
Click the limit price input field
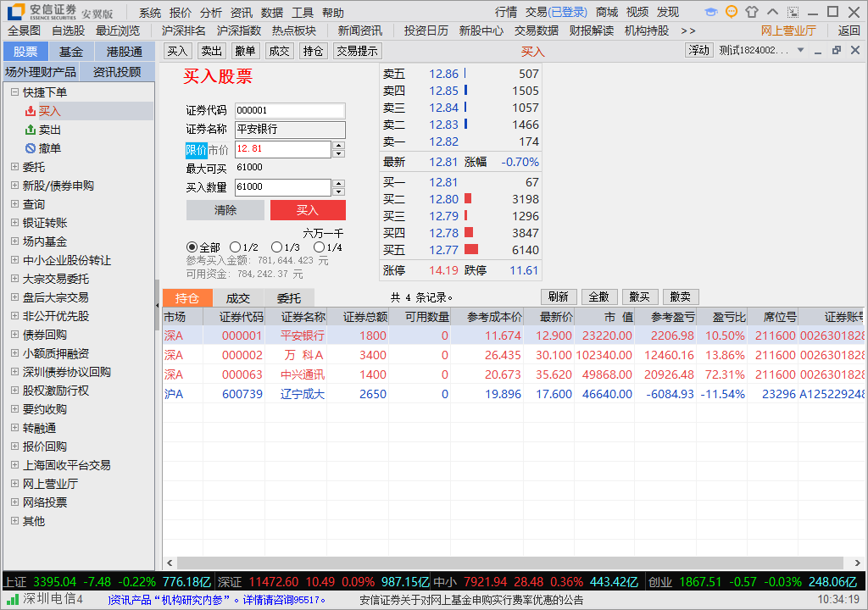click(283, 149)
